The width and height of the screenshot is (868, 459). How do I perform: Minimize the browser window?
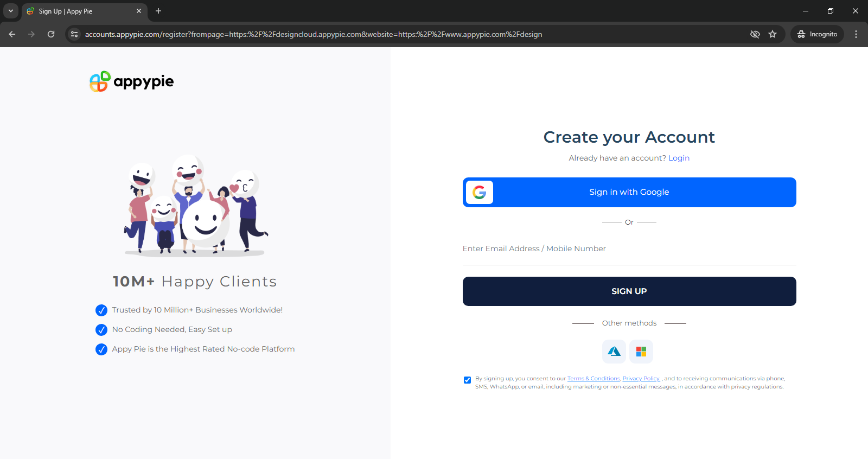point(806,11)
